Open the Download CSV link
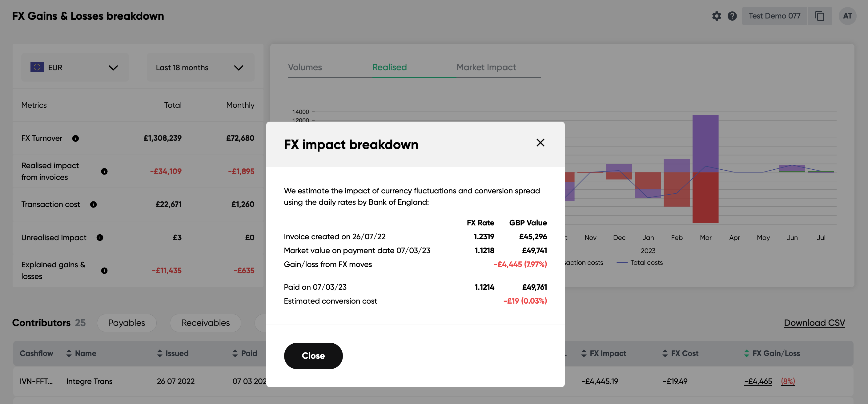 (x=814, y=323)
